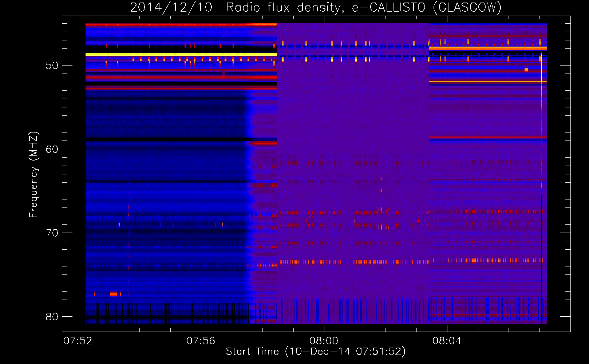Click the 60 frequency tick label
Screen dimensions: 589x364
[x=52, y=149]
